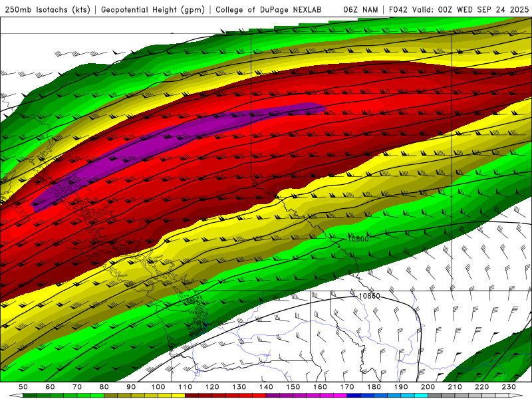Screen dimensions: 532x399
Task: Click the 10860 height contour label
Action: point(370,296)
